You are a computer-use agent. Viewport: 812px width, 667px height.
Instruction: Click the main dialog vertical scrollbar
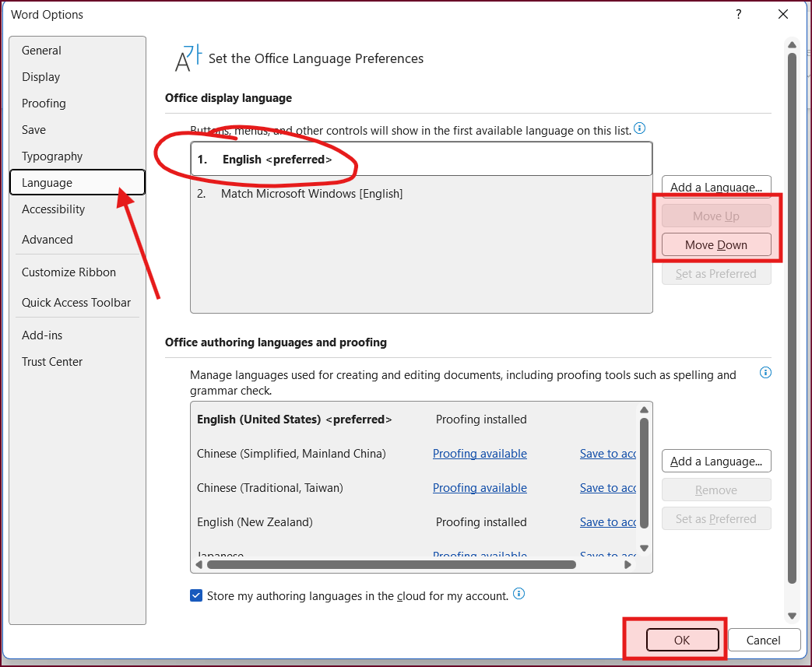coord(792,318)
